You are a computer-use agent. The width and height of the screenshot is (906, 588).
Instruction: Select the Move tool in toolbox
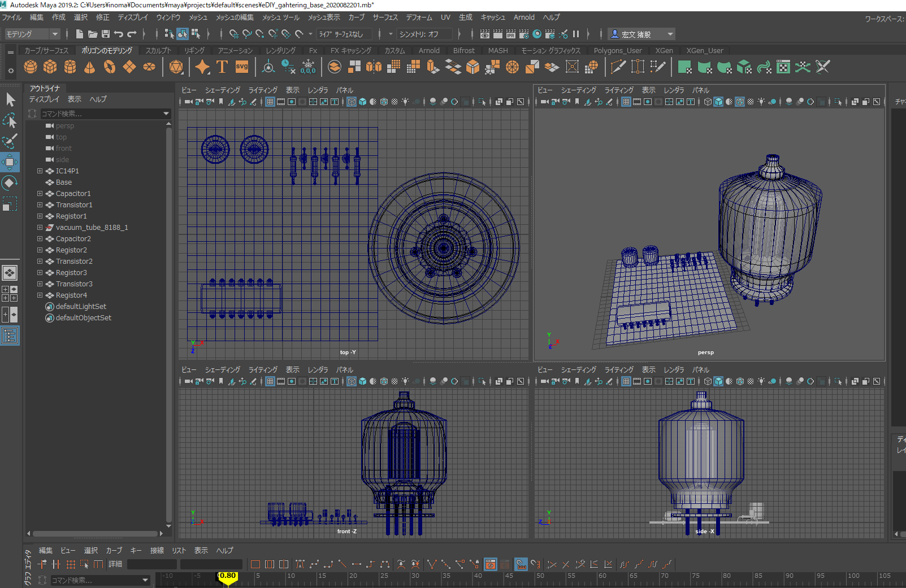coord(10,163)
